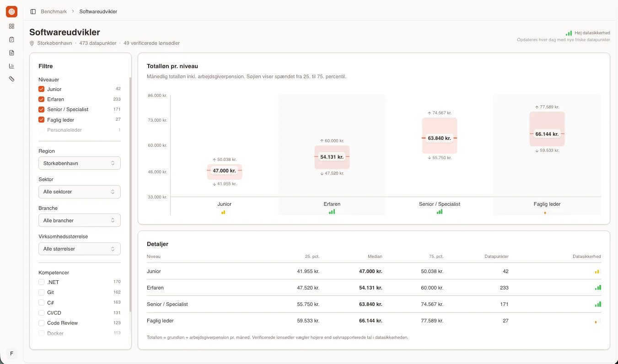Toggle the sidebar panel icon beside Benchmark
This screenshot has height=364, width=618.
coord(33,11)
